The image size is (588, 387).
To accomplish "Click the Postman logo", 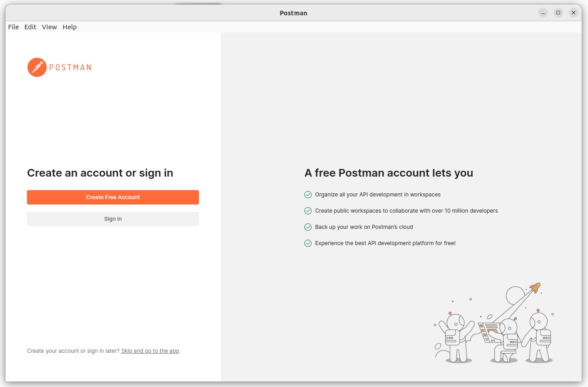I will [x=59, y=68].
